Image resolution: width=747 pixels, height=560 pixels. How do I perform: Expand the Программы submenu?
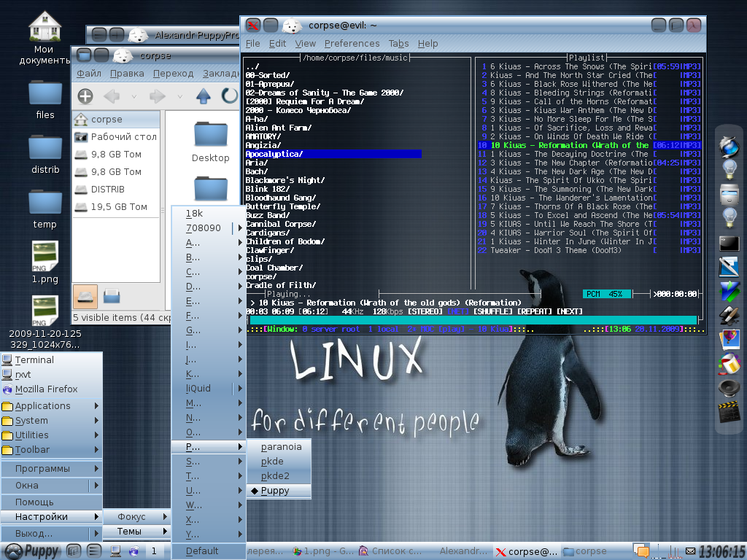pyautogui.click(x=52, y=469)
